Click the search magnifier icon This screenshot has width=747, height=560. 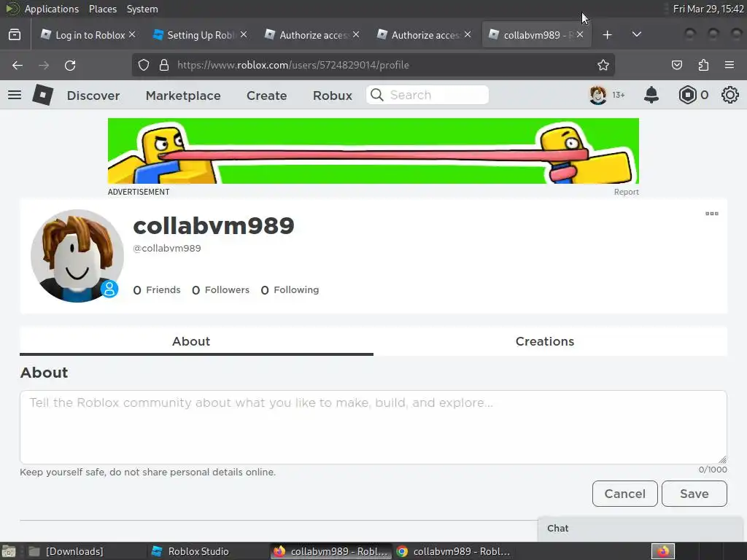coord(377,95)
